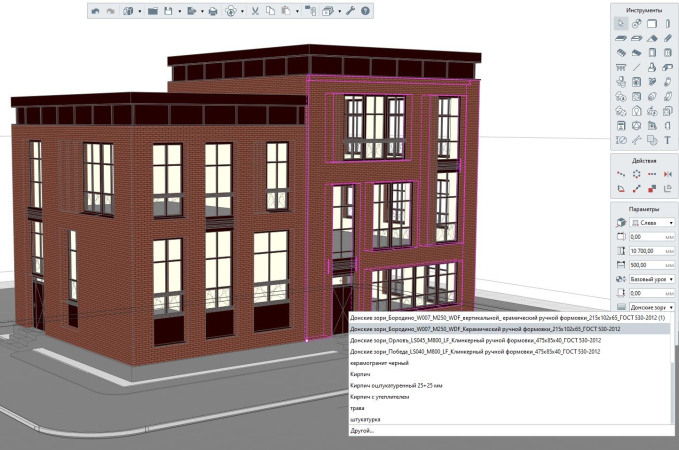Open settings via the wrench icon

[350, 11]
